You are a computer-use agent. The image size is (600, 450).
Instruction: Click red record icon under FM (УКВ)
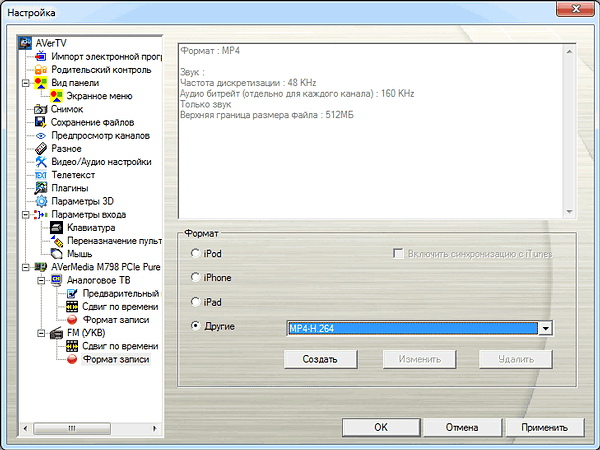coord(72,359)
